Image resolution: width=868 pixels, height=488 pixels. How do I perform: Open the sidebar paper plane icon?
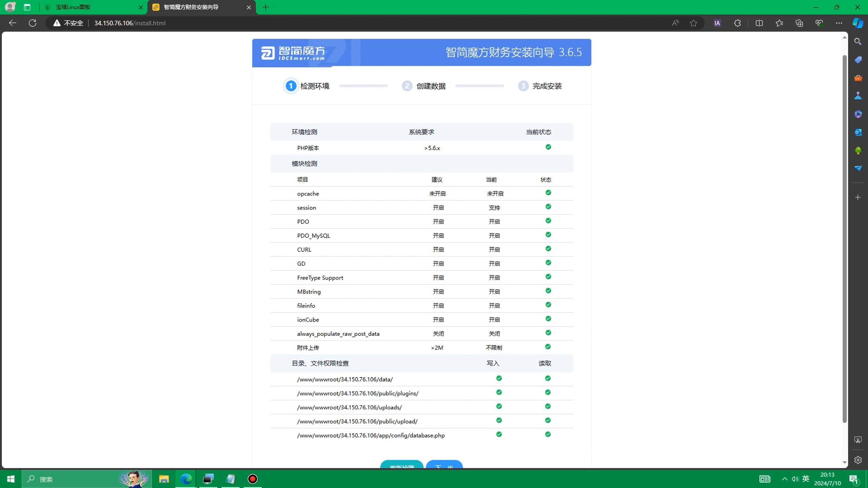[858, 168]
